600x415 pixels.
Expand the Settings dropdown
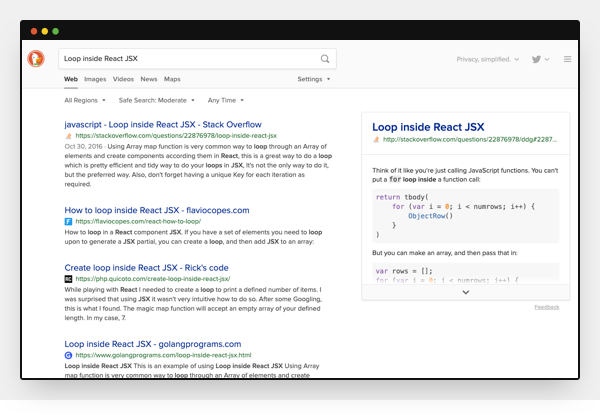coord(314,79)
